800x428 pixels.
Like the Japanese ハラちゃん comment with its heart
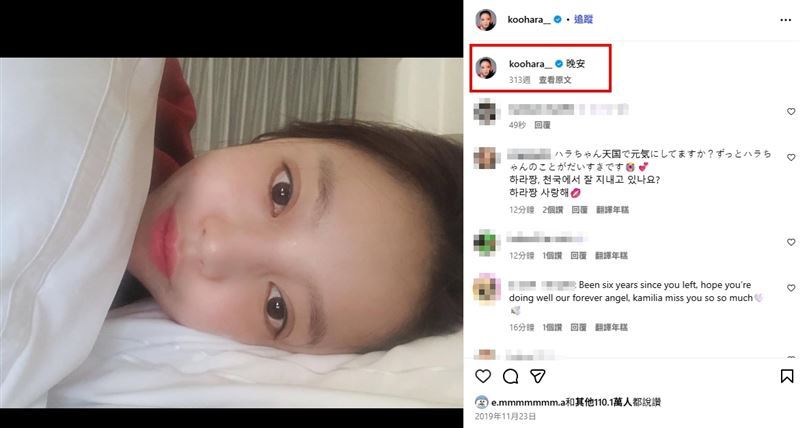point(791,158)
